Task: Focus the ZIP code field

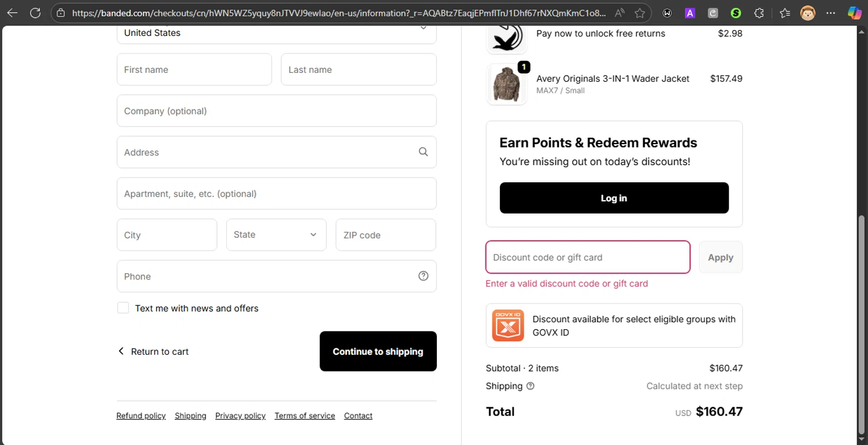Action: click(386, 235)
